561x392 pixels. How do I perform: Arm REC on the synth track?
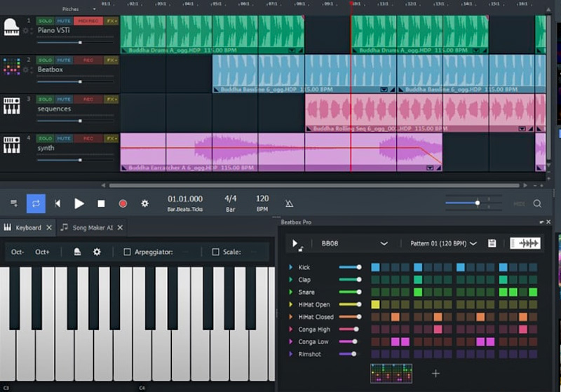(88, 138)
